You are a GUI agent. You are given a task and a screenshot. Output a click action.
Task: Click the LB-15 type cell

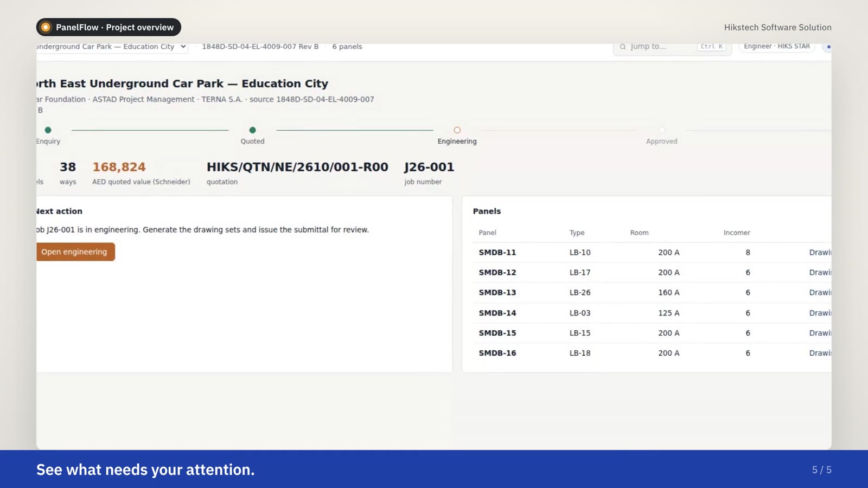tap(580, 333)
